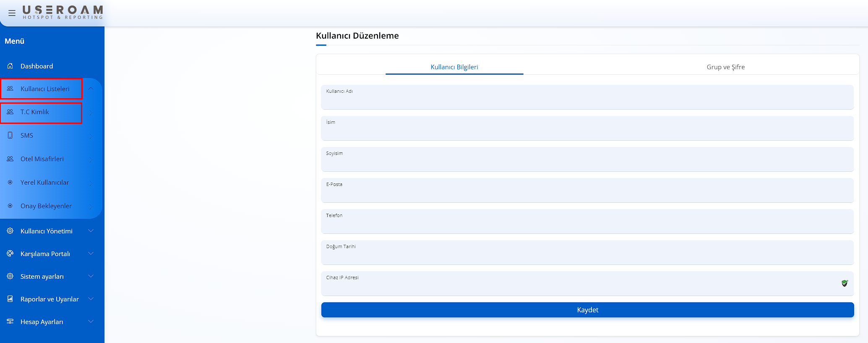Click the Otel Misafirleri people icon
The height and width of the screenshot is (343, 868).
click(x=10, y=159)
